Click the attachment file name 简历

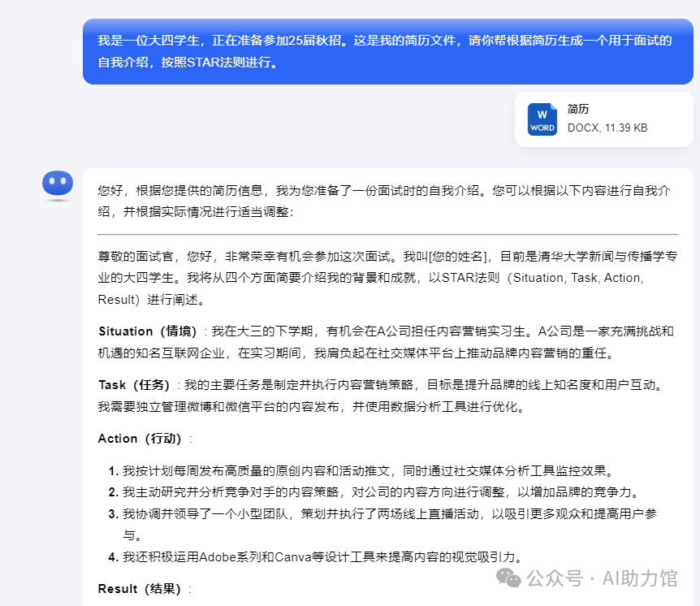pyautogui.click(x=578, y=109)
